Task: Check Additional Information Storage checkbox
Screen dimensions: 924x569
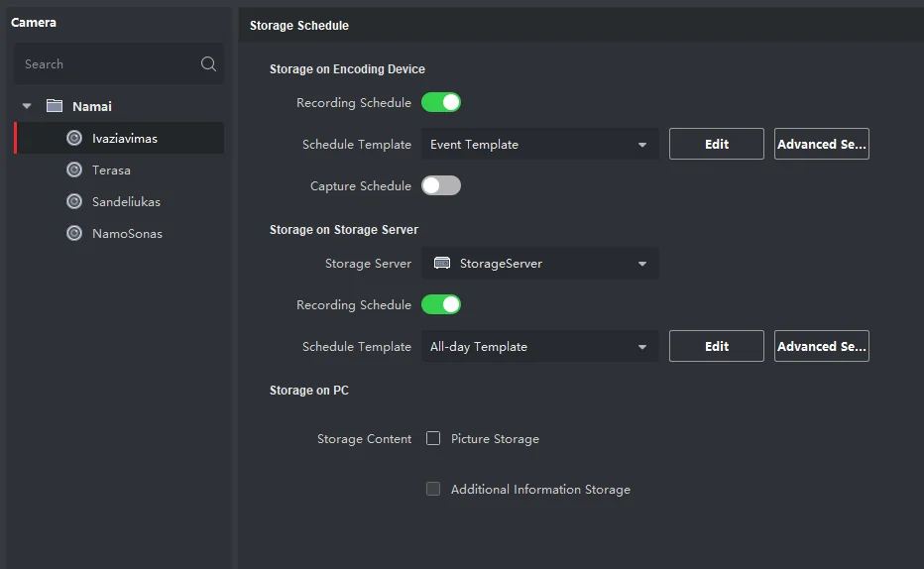Action: [x=433, y=489]
